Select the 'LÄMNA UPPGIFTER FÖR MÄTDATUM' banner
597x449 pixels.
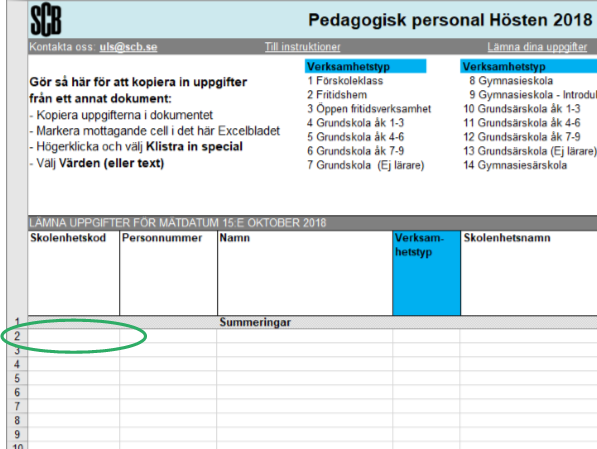[x=312, y=223]
